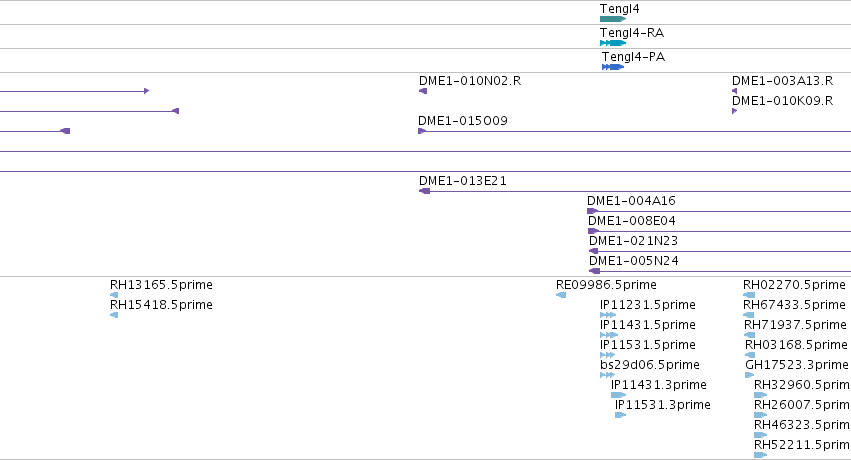Click the DME1-004A16 label

(631, 201)
